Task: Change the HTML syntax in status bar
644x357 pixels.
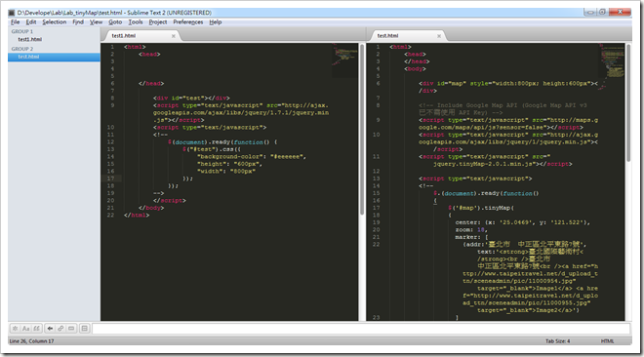Action: [607, 341]
